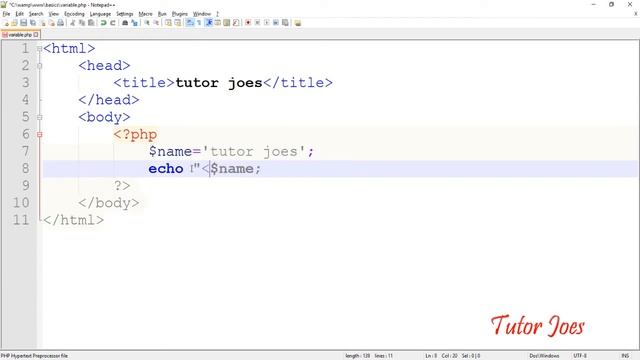Viewport: 640px width, 360px height.
Task: Redo edit with the Redo icon
Action: [113, 23]
